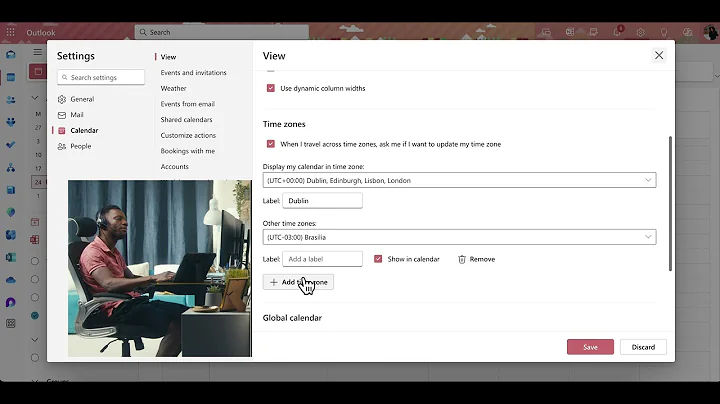Image resolution: width=720 pixels, height=404 pixels.
Task: Open Display my calendar time zone dropdown
Action: (x=459, y=180)
